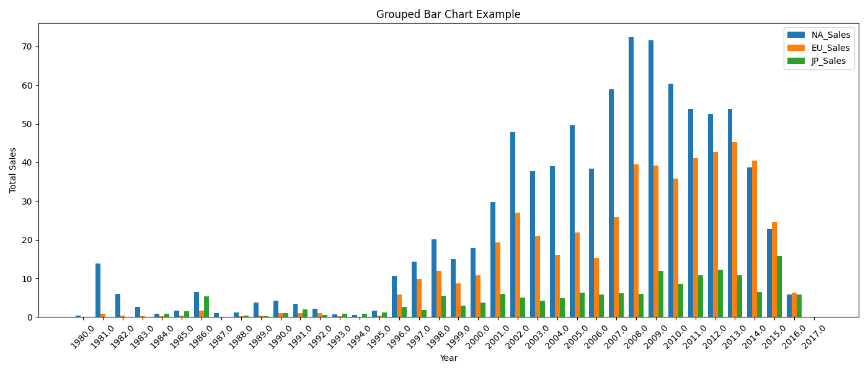Click the Year x-axis label
The image size is (868, 372).
click(x=448, y=358)
